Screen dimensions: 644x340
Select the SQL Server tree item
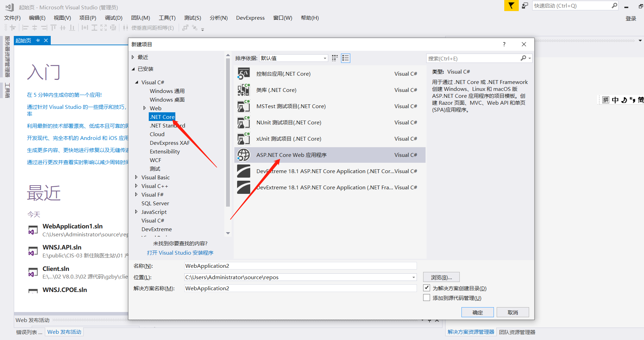point(155,203)
